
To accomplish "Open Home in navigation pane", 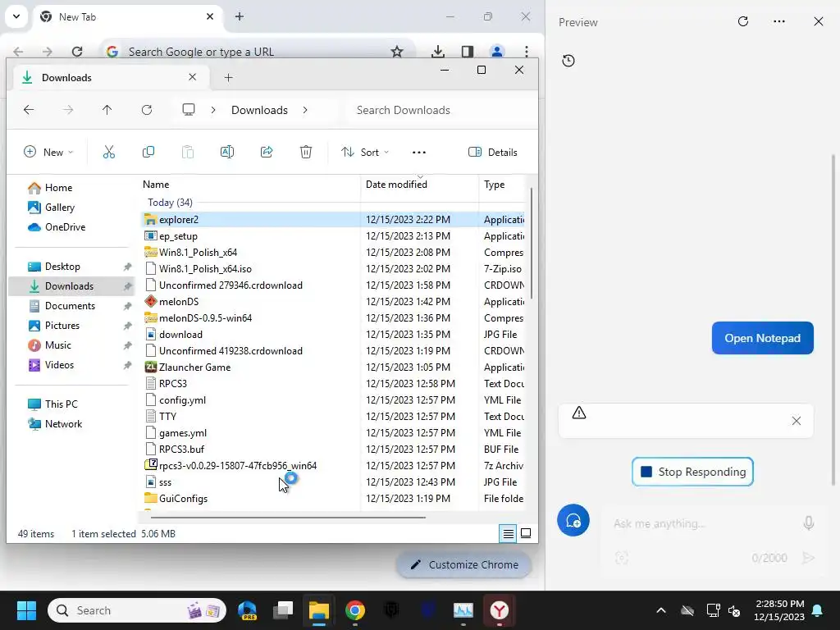I will pyautogui.click(x=58, y=188).
